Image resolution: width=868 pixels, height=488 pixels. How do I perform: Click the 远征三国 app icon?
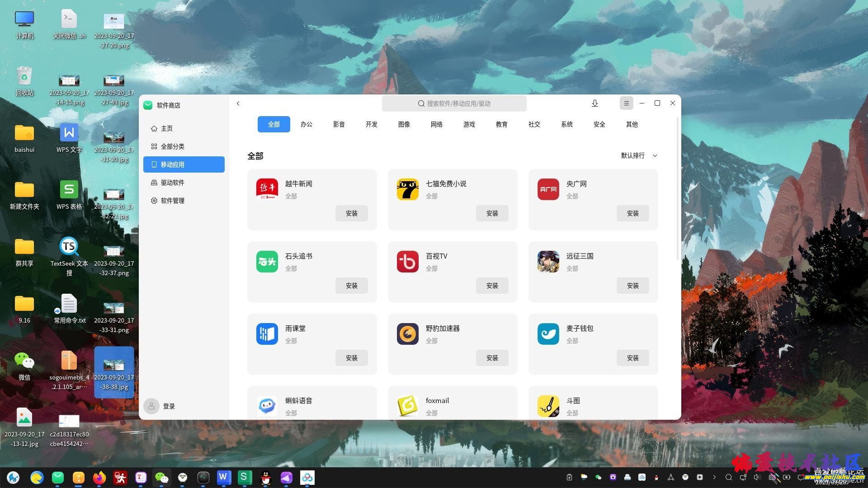[x=548, y=262]
